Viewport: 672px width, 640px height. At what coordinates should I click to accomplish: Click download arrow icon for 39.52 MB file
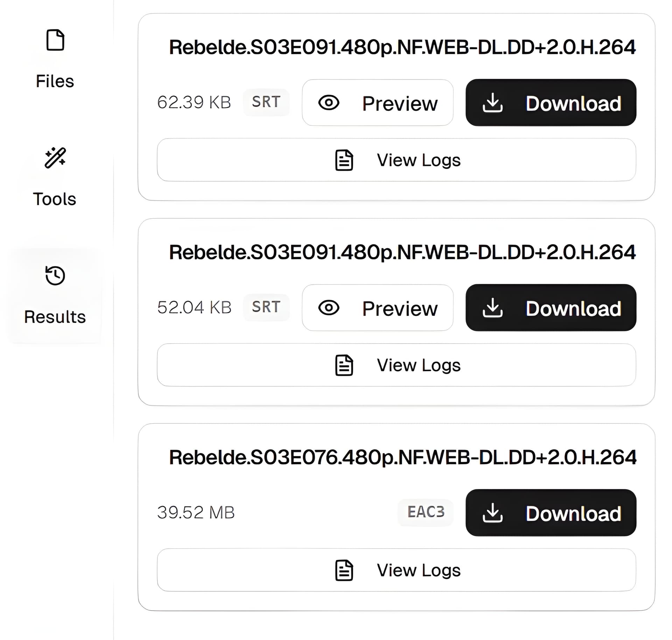492,513
